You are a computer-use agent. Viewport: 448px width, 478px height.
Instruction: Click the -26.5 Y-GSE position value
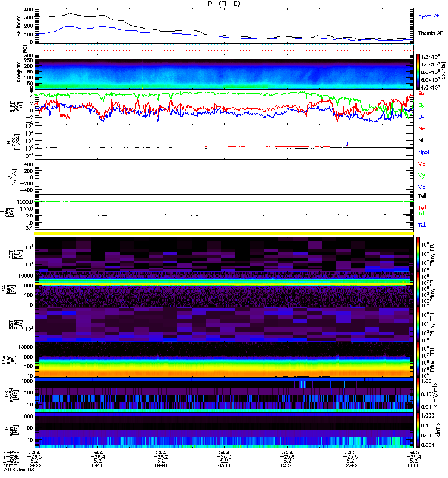(x=34, y=456)
